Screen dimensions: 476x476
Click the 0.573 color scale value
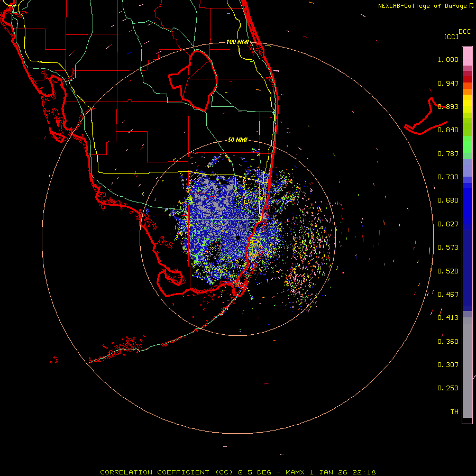pos(448,248)
